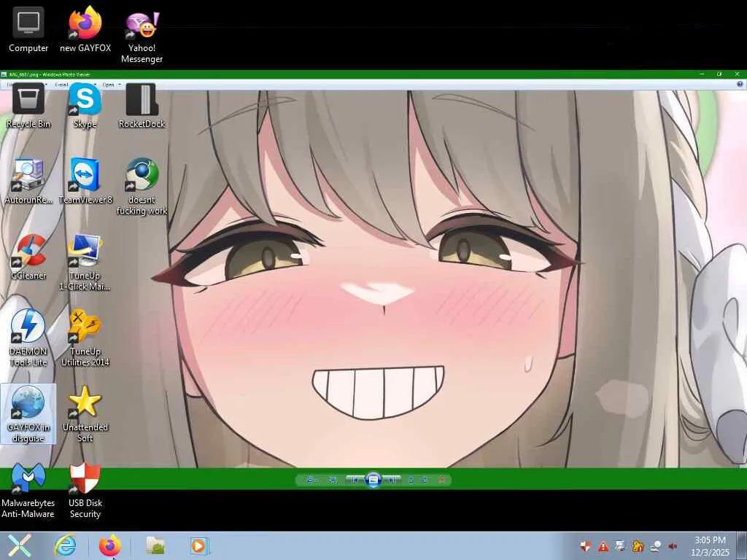Open the Unattended Soft star icon
Image resolution: width=747 pixels, height=560 pixels.
pos(85,414)
